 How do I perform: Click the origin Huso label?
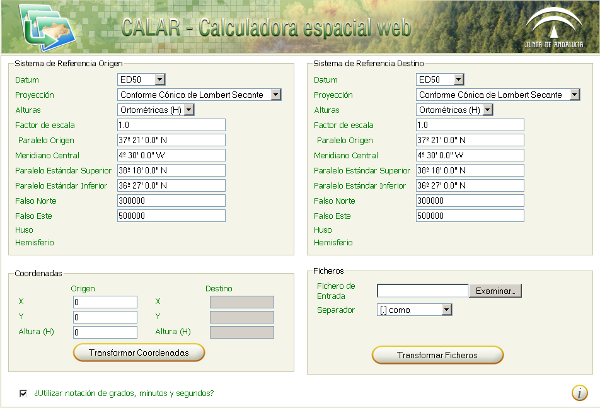pos(24,230)
